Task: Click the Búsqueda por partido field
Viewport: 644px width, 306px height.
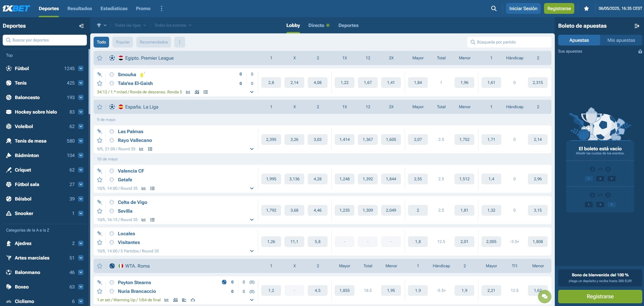Action: tap(509, 42)
